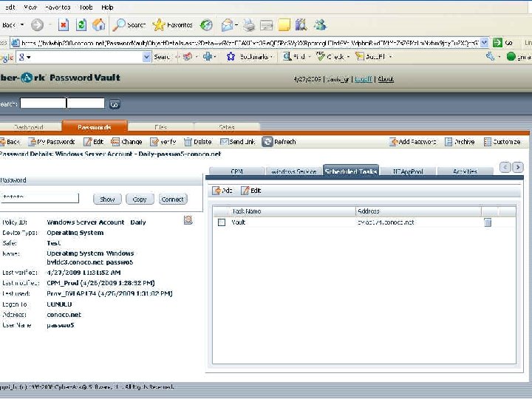Click Send Link envelope toolbar item
The image size is (532, 399).
tap(238, 142)
